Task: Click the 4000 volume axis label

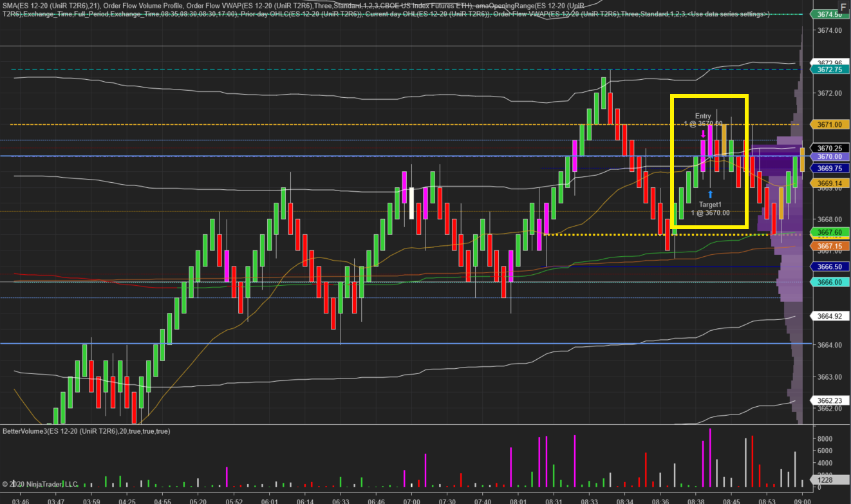Action: [x=826, y=463]
